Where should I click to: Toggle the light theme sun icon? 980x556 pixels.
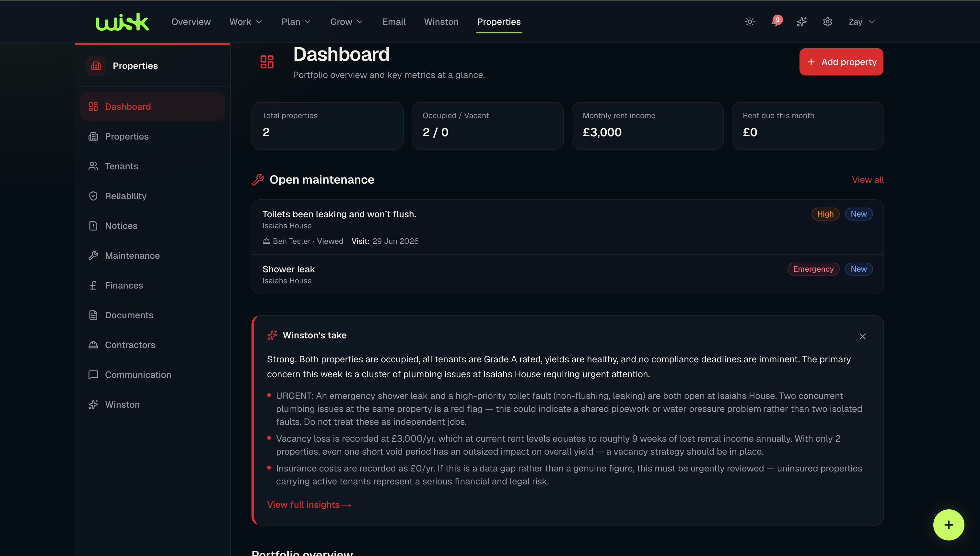[x=750, y=22]
